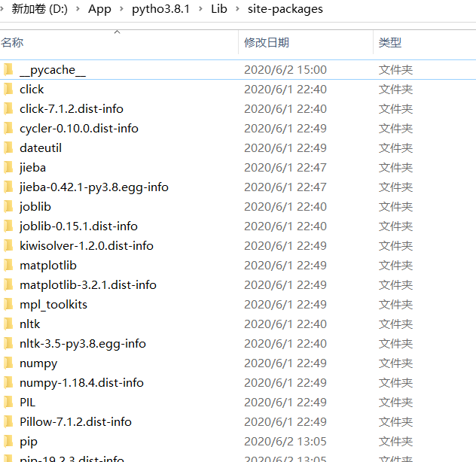Navigate to 新加卷 (D:) in address bar
The height and width of the screenshot is (462, 476).
coord(39,9)
